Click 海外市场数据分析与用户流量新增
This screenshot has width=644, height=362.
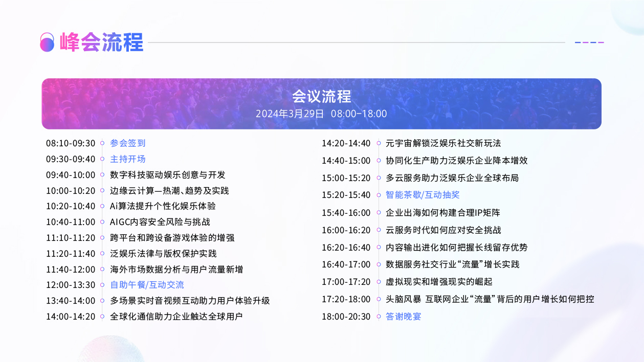pos(176,269)
